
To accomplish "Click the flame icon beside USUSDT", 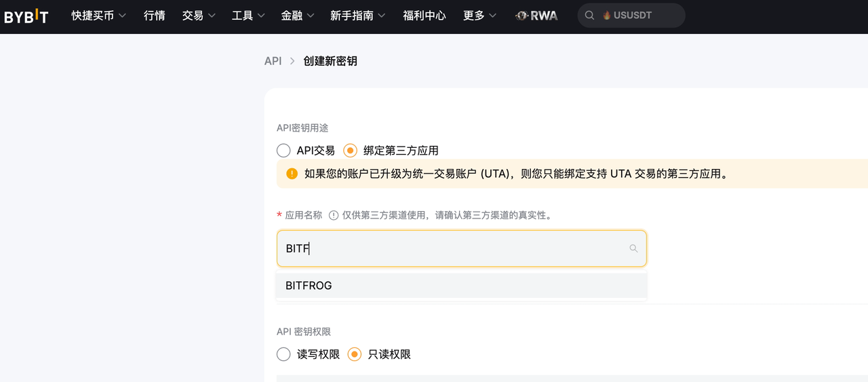I will [607, 16].
